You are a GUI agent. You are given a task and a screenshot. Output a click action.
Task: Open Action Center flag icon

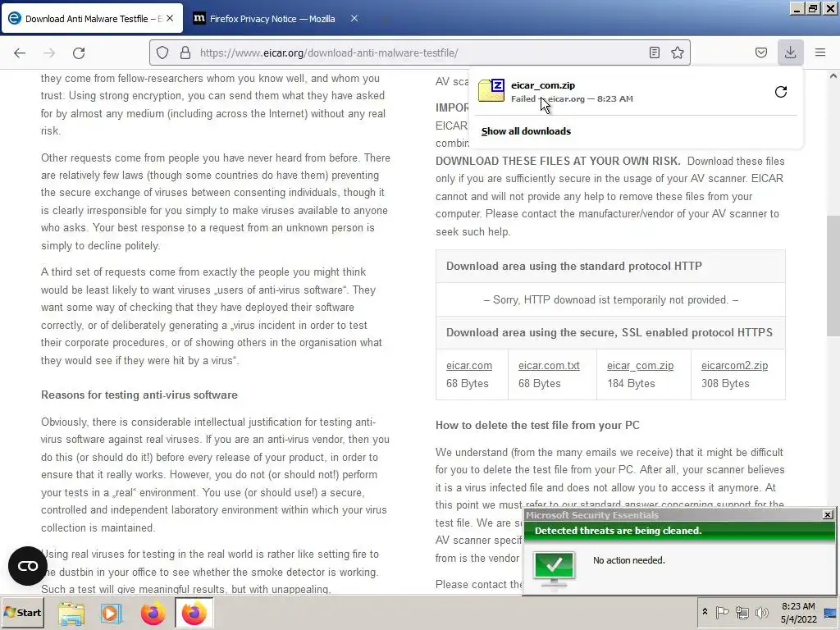click(722, 612)
